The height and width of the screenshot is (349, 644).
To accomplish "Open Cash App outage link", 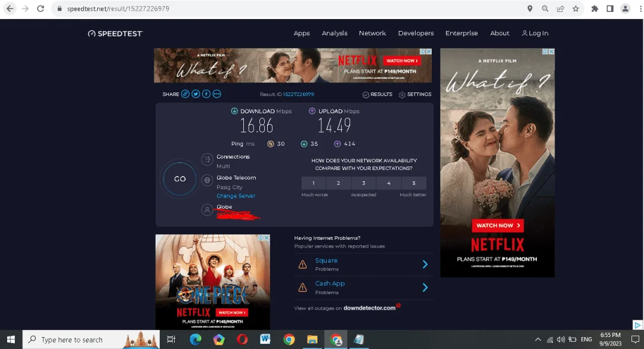I will [x=330, y=283].
